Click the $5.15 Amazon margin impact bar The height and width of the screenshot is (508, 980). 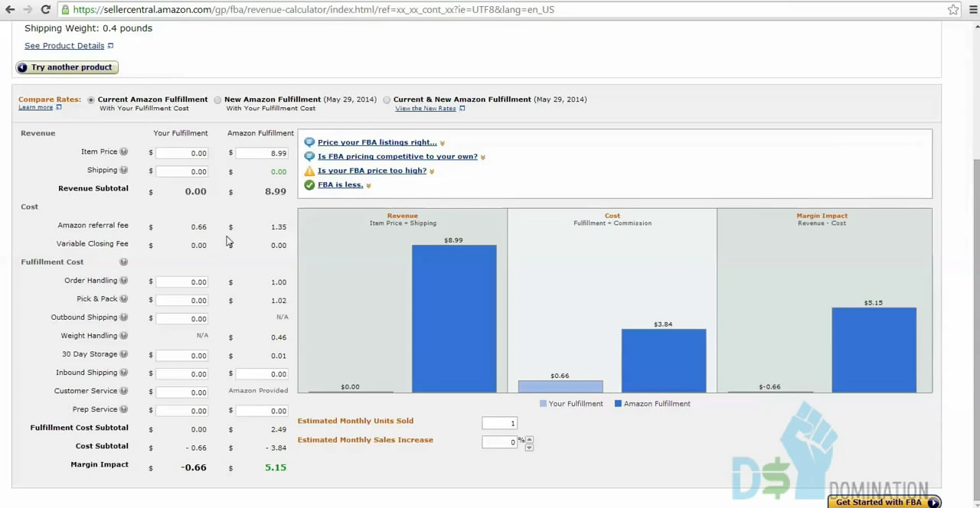[x=874, y=350]
